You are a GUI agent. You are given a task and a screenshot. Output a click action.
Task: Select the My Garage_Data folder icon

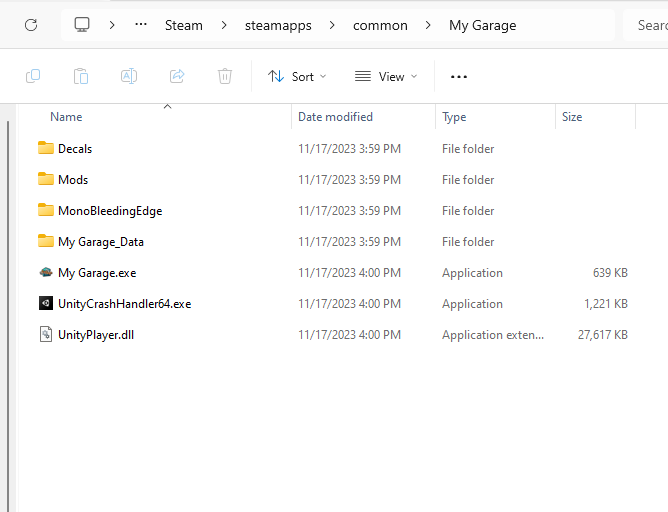pos(46,241)
